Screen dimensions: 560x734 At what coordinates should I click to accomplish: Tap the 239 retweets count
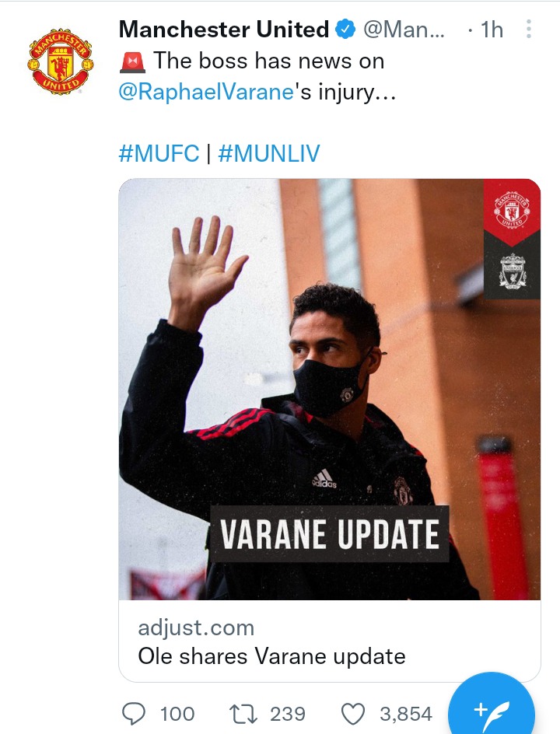pyautogui.click(x=288, y=715)
